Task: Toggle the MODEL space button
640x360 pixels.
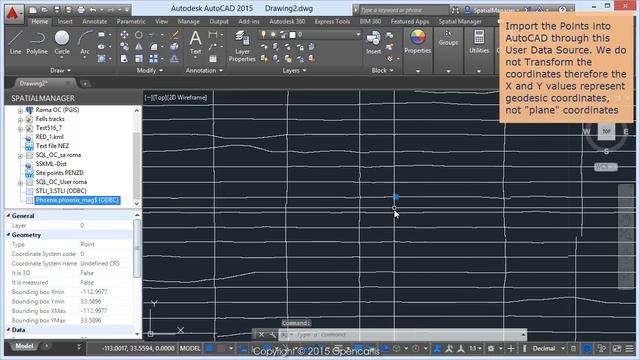Action: point(190,349)
